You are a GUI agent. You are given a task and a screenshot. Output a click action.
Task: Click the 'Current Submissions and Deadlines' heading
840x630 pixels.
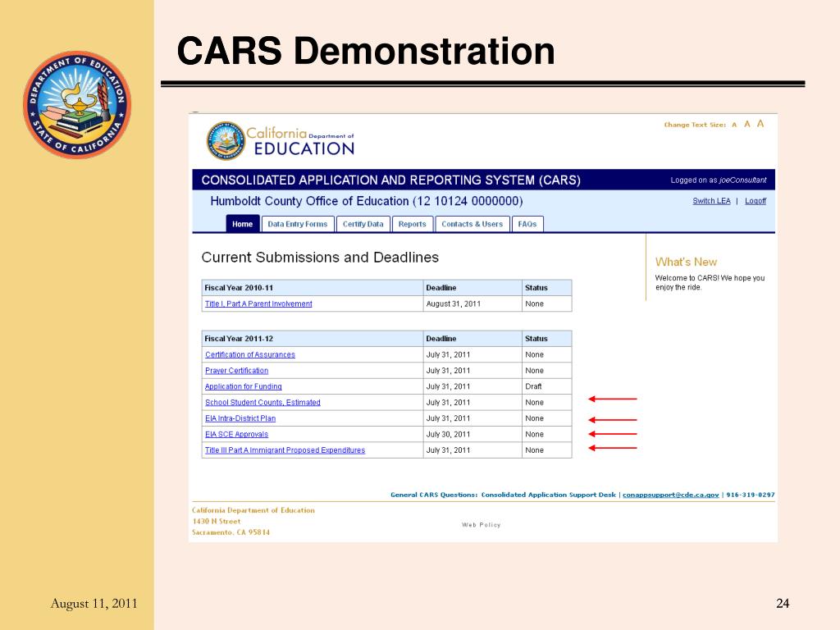(x=320, y=257)
